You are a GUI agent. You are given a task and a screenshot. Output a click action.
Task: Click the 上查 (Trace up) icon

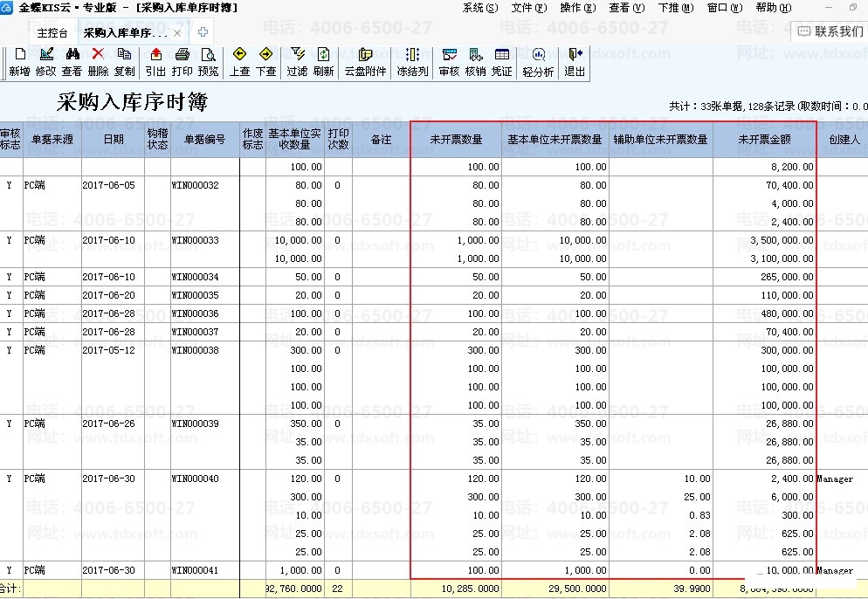tap(239, 53)
